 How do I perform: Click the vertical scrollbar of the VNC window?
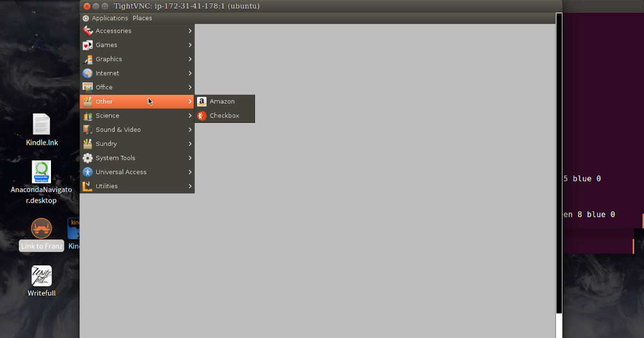[558, 161]
